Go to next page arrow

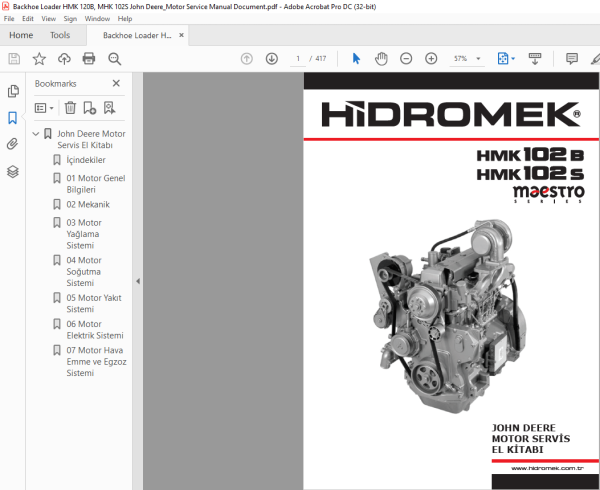272,59
